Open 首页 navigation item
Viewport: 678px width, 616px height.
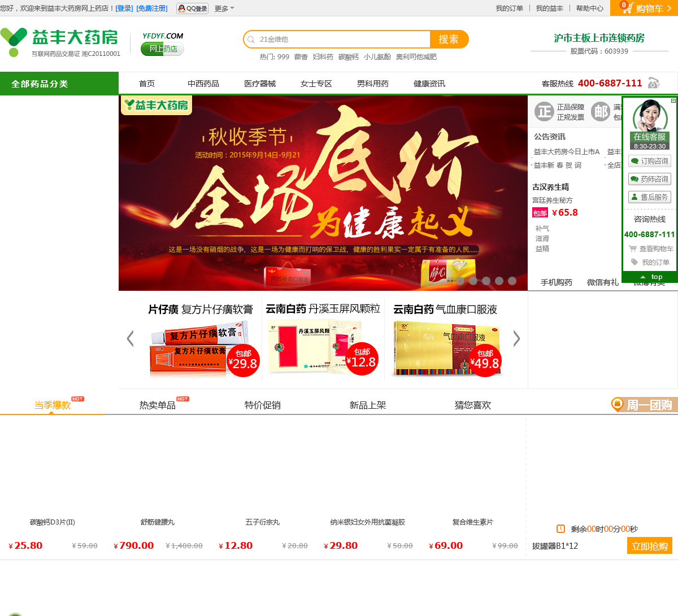147,84
